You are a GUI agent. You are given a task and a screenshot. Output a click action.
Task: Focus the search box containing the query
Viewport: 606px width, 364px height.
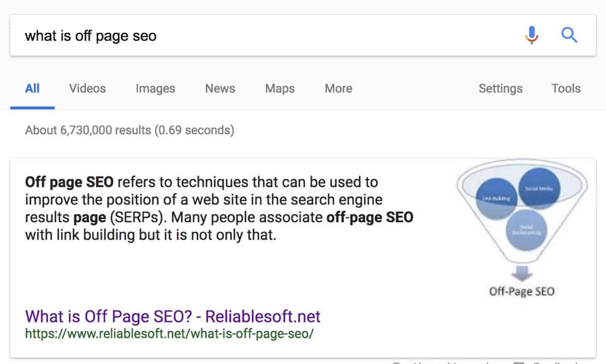click(x=252, y=35)
